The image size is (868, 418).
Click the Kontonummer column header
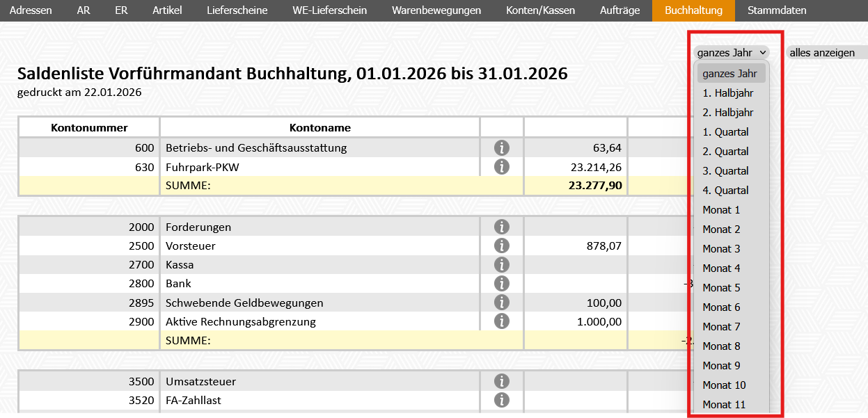pos(89,127)
